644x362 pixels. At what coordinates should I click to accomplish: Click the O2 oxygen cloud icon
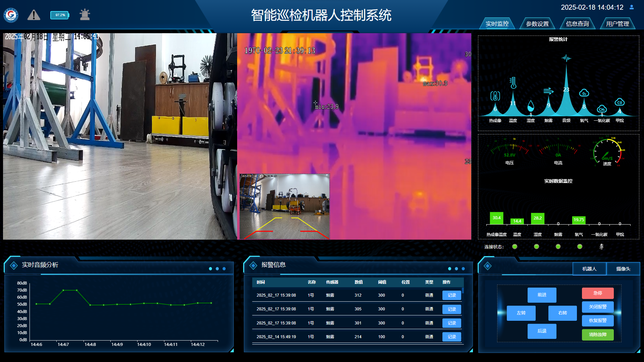pos(584,93)
